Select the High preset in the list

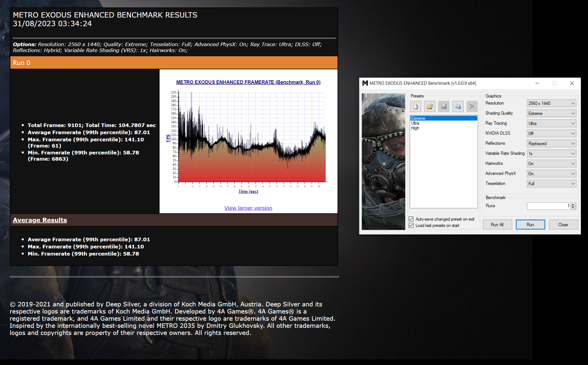[444, 128]
